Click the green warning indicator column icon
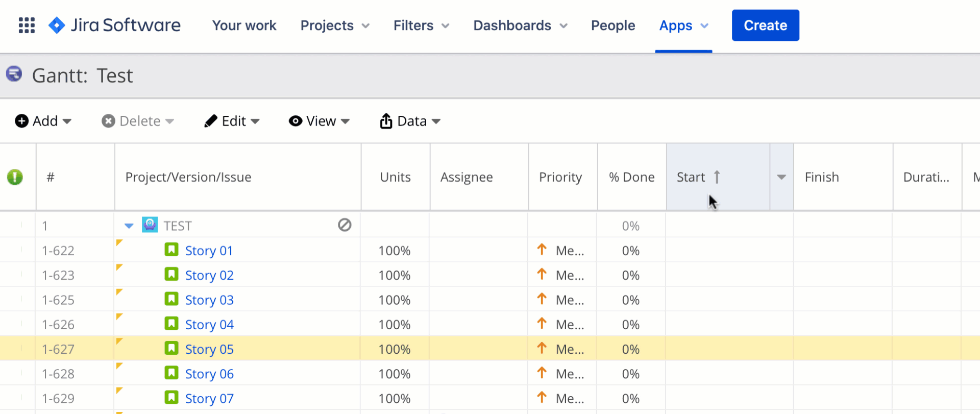Image resolution: width=980 pixels, height=414 pixels. (x=15, y=177)
